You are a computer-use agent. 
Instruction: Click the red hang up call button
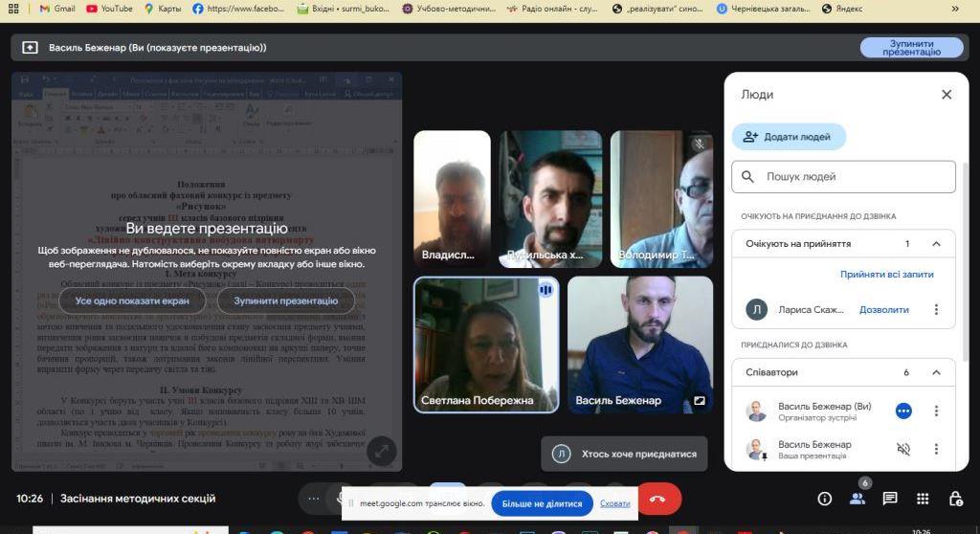(657, 499)
